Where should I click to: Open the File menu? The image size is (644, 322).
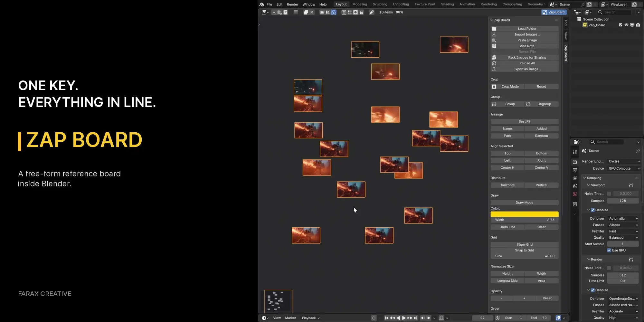(x=270, y=5)
